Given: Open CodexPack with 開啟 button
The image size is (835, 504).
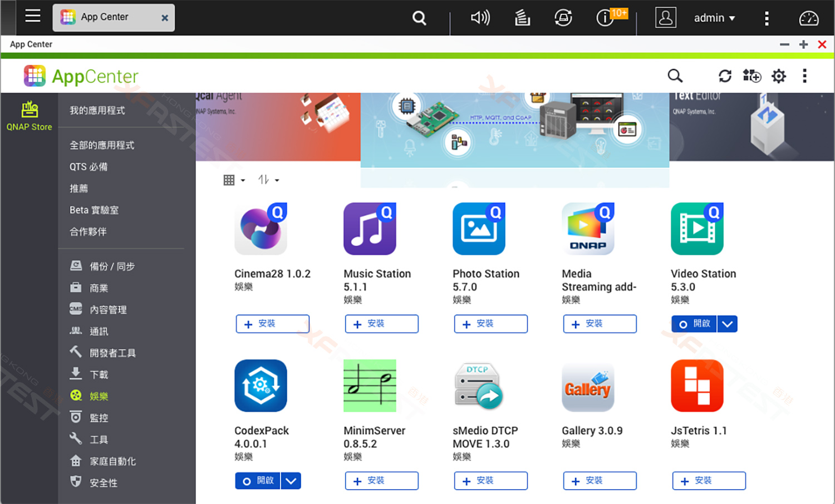Looking at the screenshot, I should (x=257, y=481).
